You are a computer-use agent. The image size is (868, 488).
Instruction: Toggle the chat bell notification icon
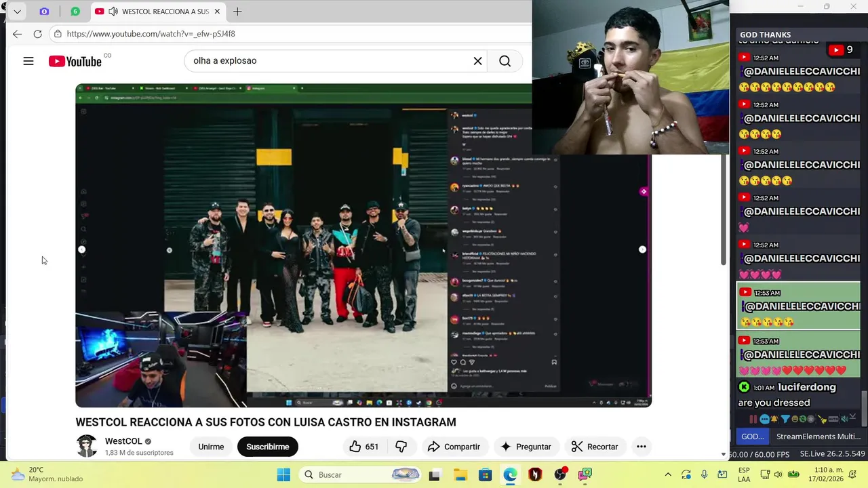774,419
